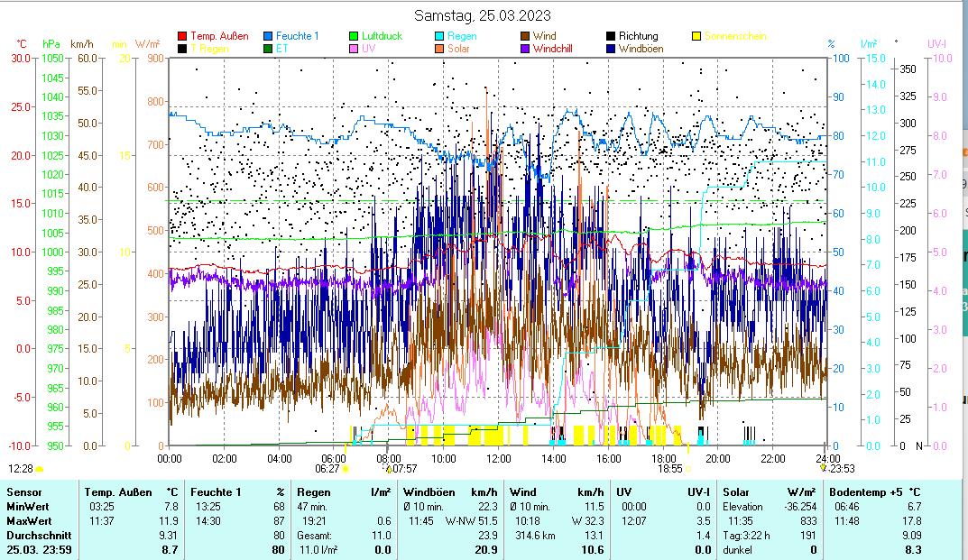This screenshot has height=560, width=968.
Task: Click the black Richtung legend square
Action: pyautogui.click(x=612, y=36)
